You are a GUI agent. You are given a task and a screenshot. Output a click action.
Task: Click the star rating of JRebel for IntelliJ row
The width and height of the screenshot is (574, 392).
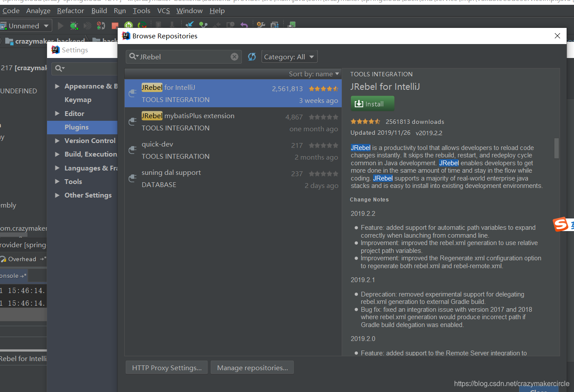323,89
